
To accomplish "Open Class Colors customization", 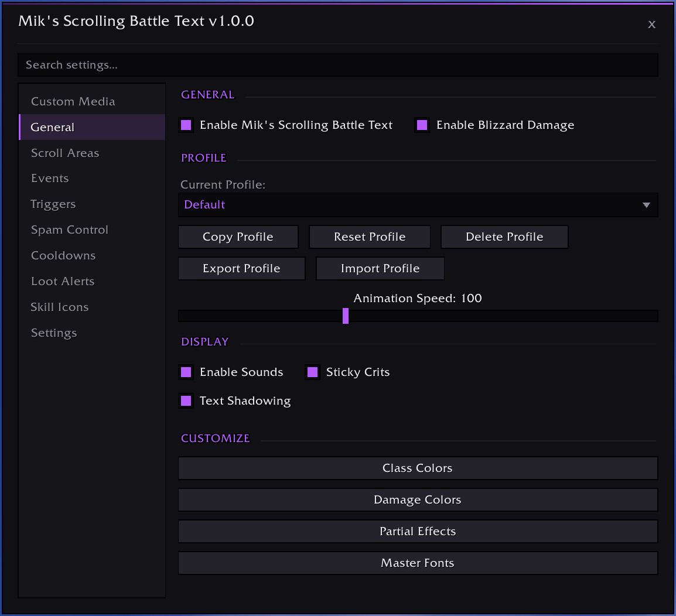I will coord(418,468).
